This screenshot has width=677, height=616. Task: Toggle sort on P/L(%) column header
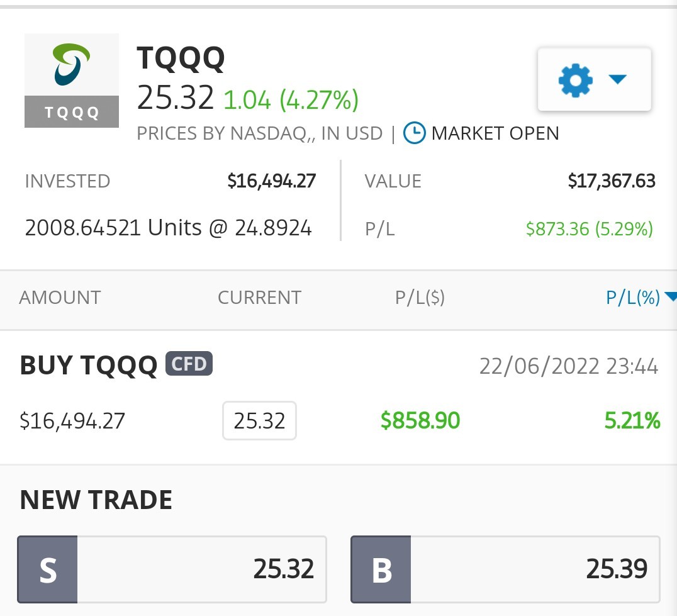(633, 298)
